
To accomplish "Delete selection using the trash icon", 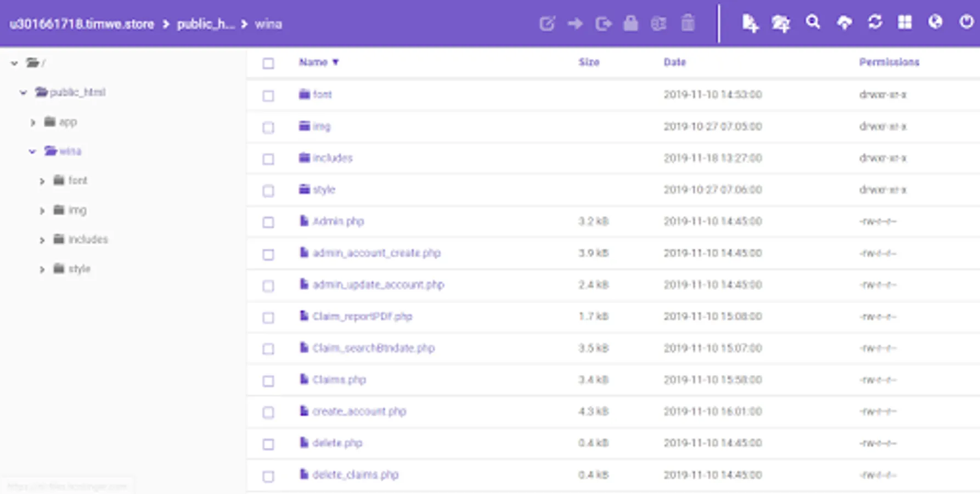I will pyautogui.click(x=688, y=24).
